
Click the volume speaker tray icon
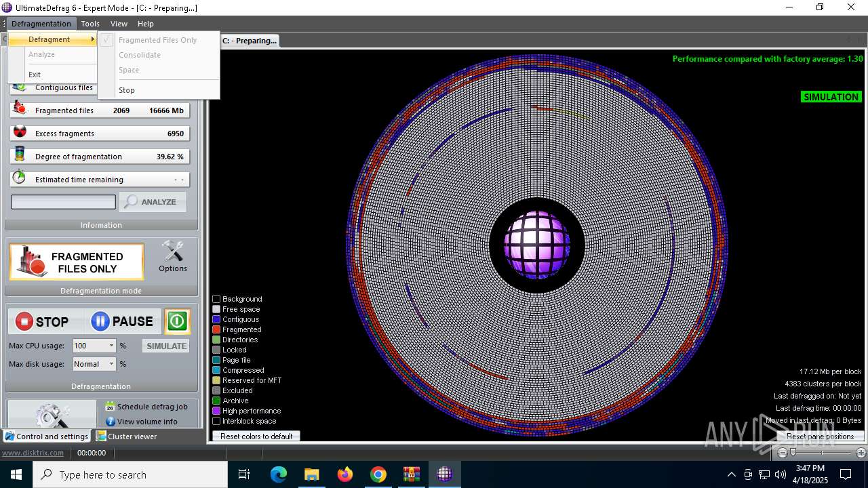[x=781, y=474]
